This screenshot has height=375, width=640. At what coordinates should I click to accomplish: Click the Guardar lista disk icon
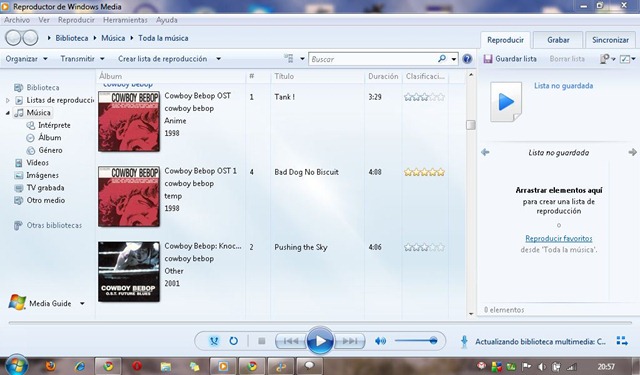488,59
